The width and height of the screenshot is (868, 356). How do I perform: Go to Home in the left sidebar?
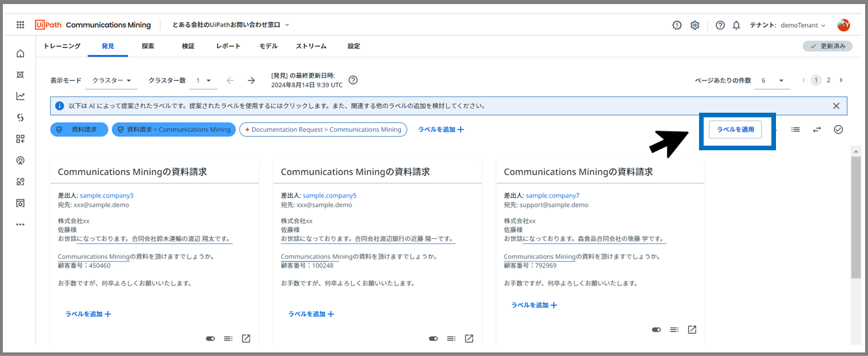click(20, 54)
